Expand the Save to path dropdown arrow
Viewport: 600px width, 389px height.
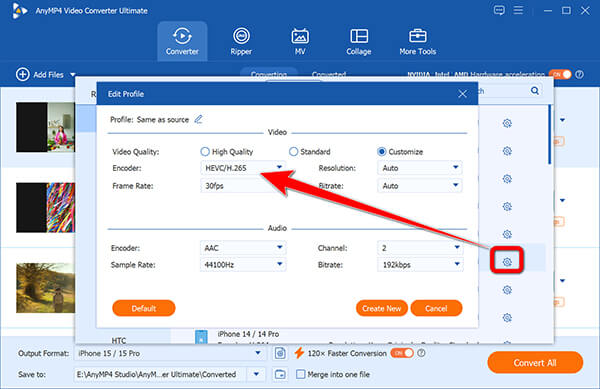point(256,374)
